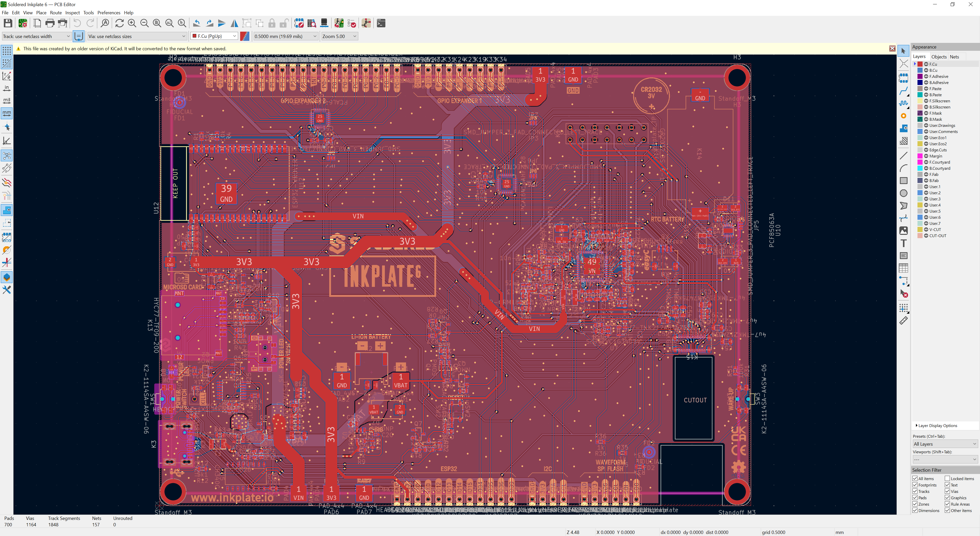Select the Add via tool

tap(903, 116)
